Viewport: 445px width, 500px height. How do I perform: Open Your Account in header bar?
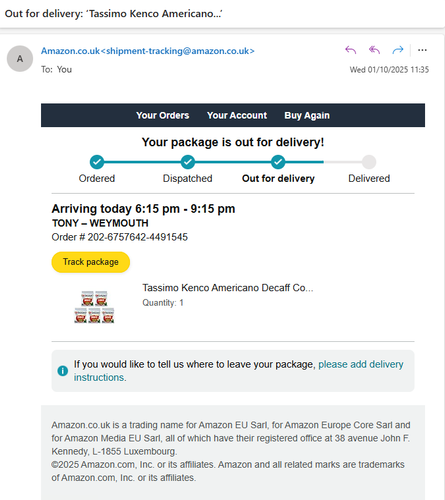237,115
